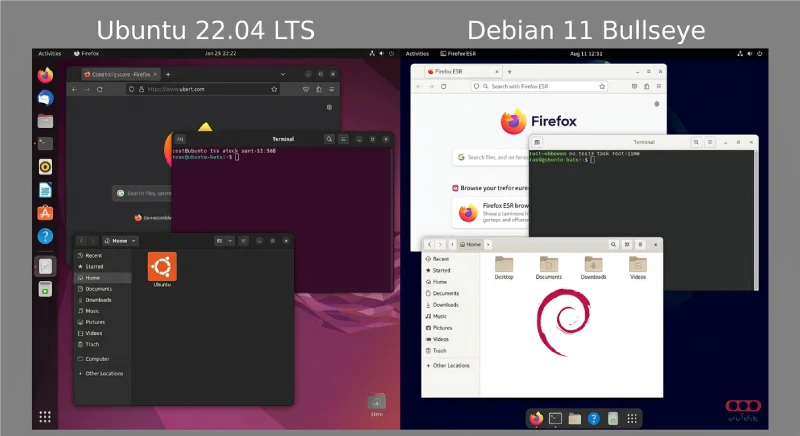Open clock calendar on Debian top bar
800x436 pixels.
tap(586, 54)
